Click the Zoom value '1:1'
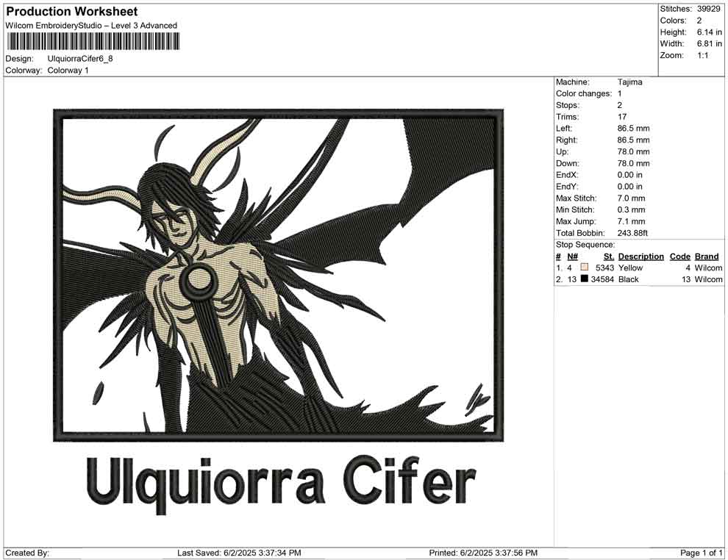The image size is (728, 560). 703,55
